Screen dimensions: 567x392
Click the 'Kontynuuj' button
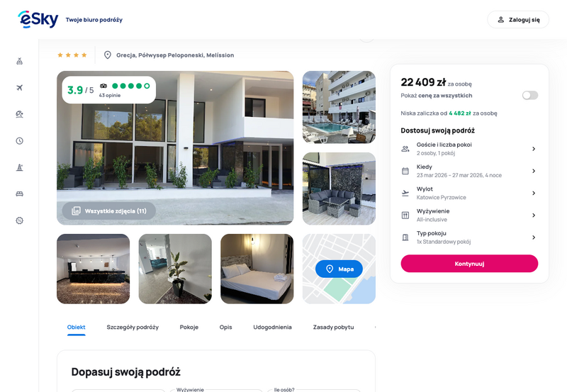coord(469,264)
